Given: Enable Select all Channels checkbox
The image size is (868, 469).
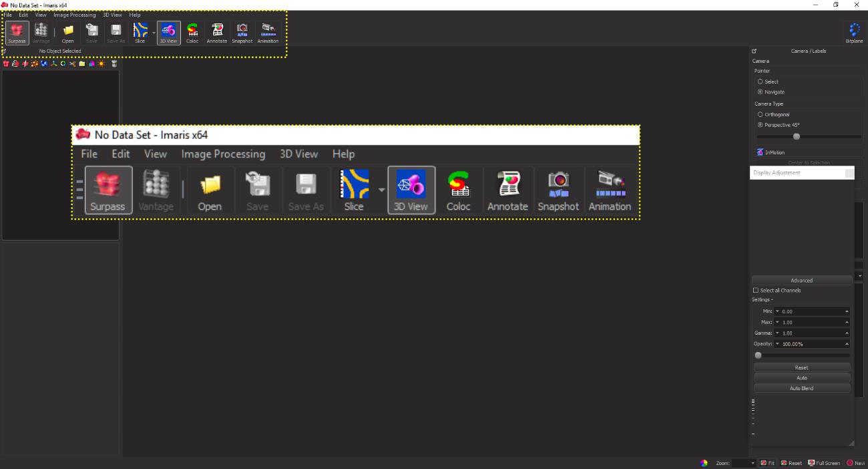Looking at the screenshot, I should click(x=756, y=291).
